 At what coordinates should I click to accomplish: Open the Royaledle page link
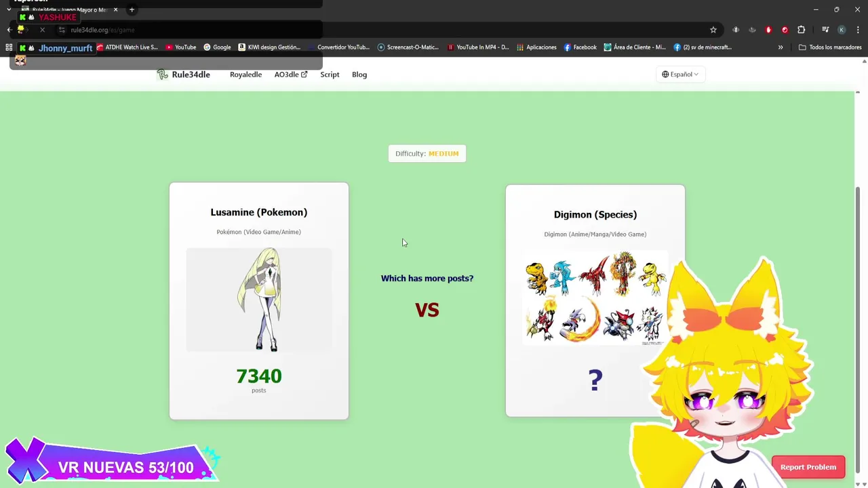245,75
